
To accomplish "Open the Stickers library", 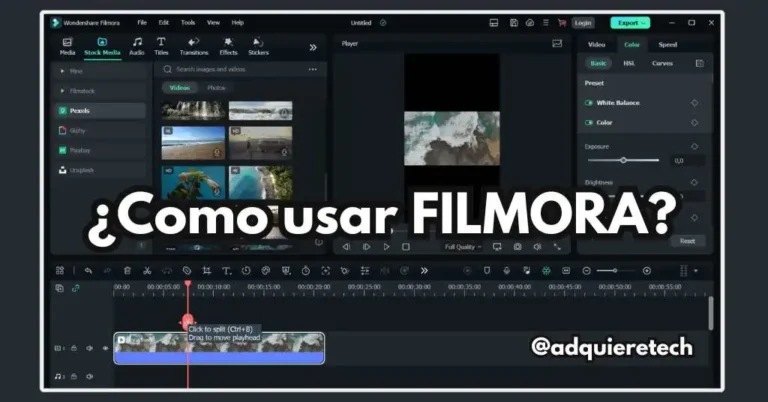I will [258, 47].
